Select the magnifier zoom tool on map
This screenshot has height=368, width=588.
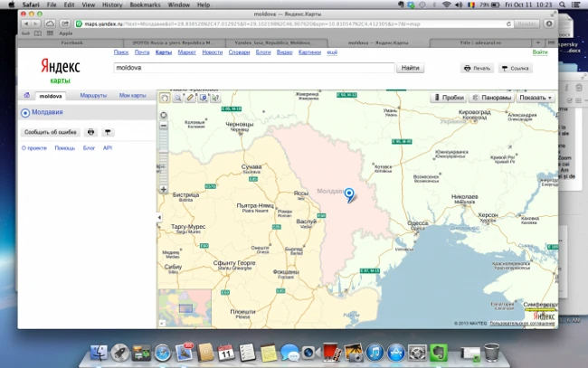tap(177, 98)
